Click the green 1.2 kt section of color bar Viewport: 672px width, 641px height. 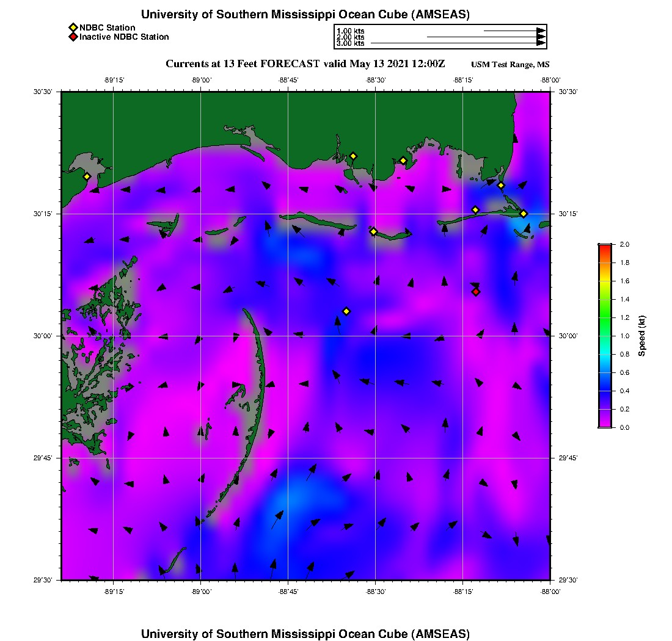pyautogui.click(x=604, y=317)
